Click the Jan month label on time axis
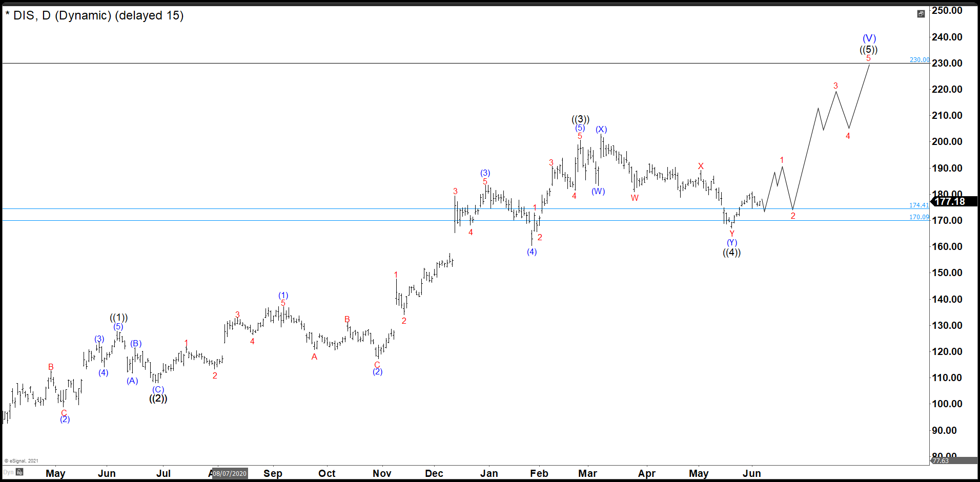Viewport: 980px width, 482px height. pos(489,474)
